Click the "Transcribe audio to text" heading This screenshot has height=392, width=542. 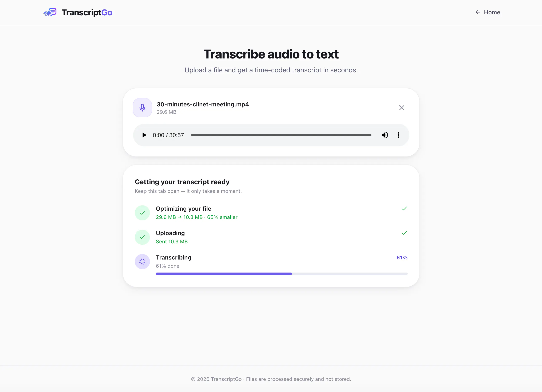271,54
